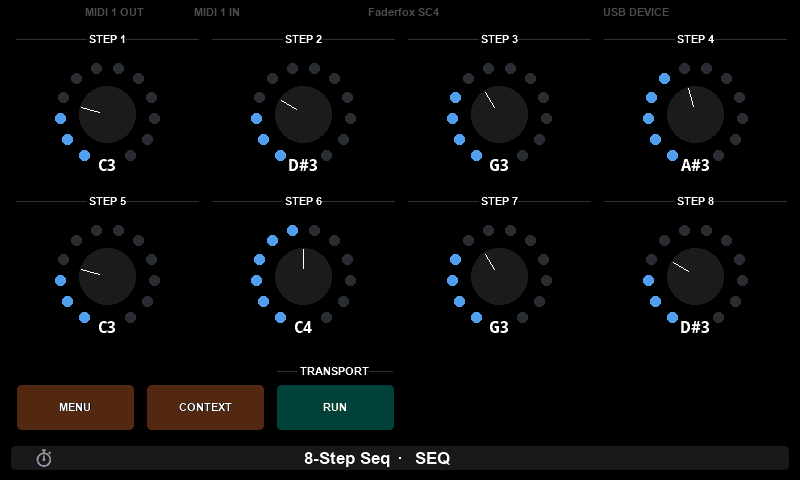
Task: Click the A#3 note value under STEP 4
Action: tap(695, 165)
